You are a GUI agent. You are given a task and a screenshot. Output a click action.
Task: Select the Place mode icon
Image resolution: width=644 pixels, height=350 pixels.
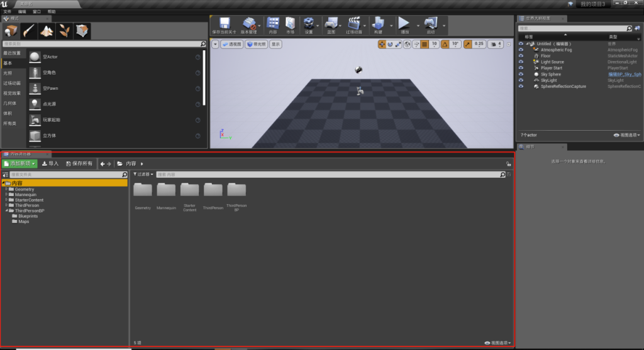[x=11, y=31]
